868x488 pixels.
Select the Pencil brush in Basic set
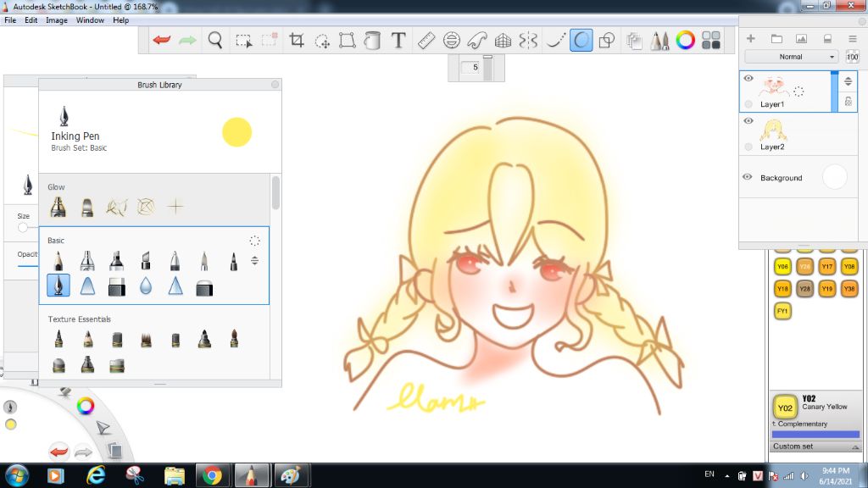pyautogui.click(x=58, y=261)
